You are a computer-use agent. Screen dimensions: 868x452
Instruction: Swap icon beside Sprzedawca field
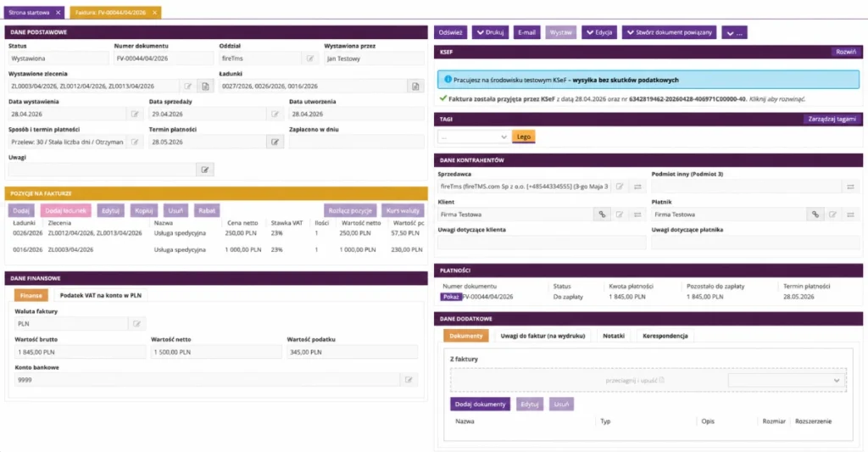pos(637,187)
